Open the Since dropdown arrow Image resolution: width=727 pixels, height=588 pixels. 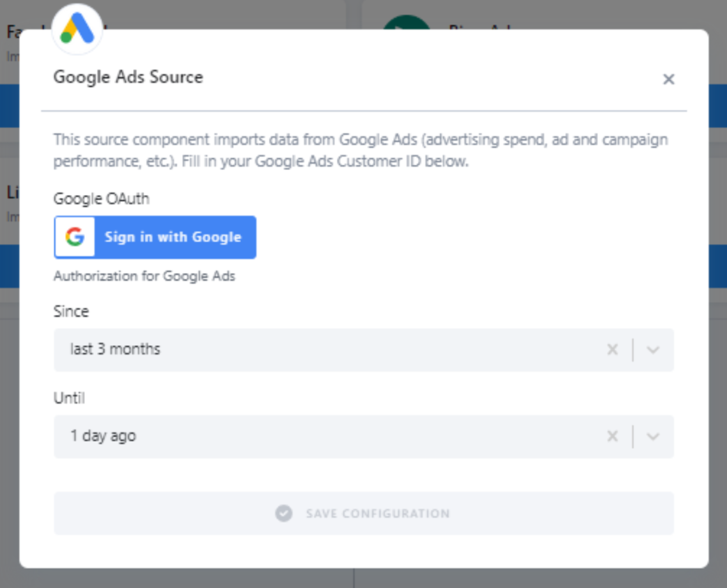click(652, 349)
